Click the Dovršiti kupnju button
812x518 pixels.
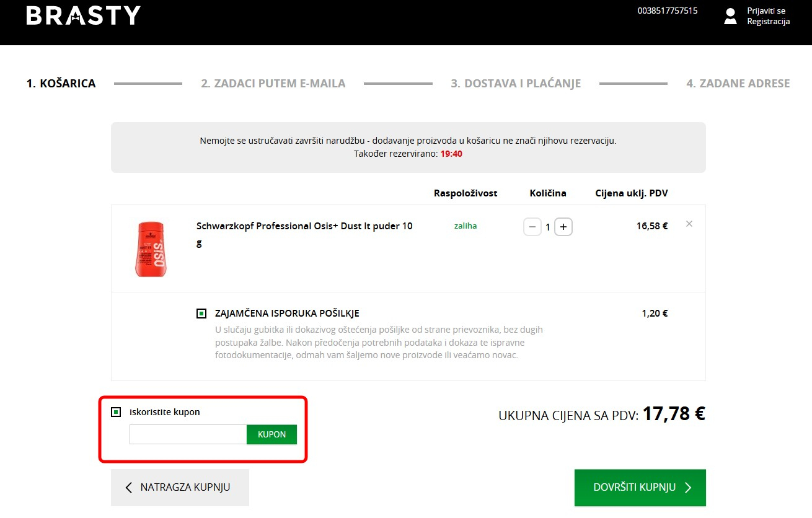point(640,488)
